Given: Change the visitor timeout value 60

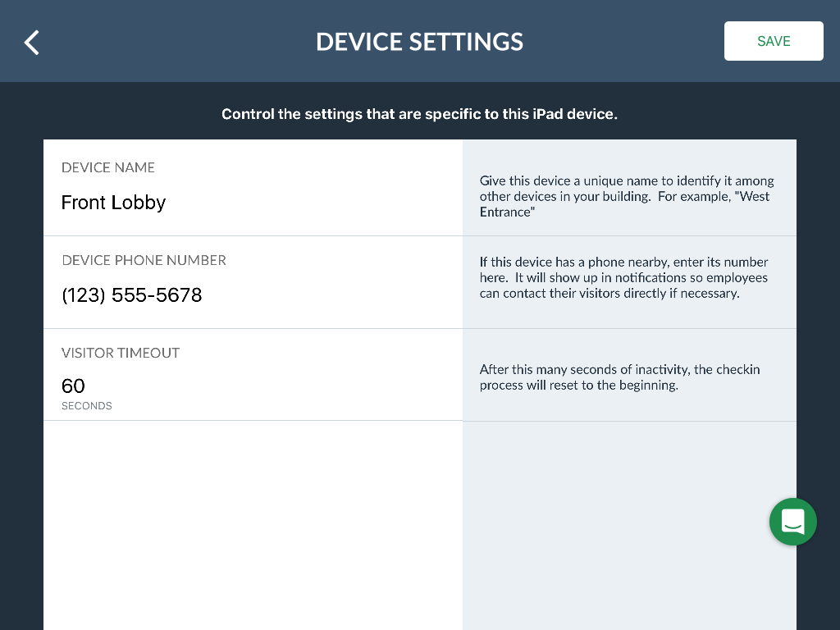Looking at the screenshot, I should pos(73,386).
